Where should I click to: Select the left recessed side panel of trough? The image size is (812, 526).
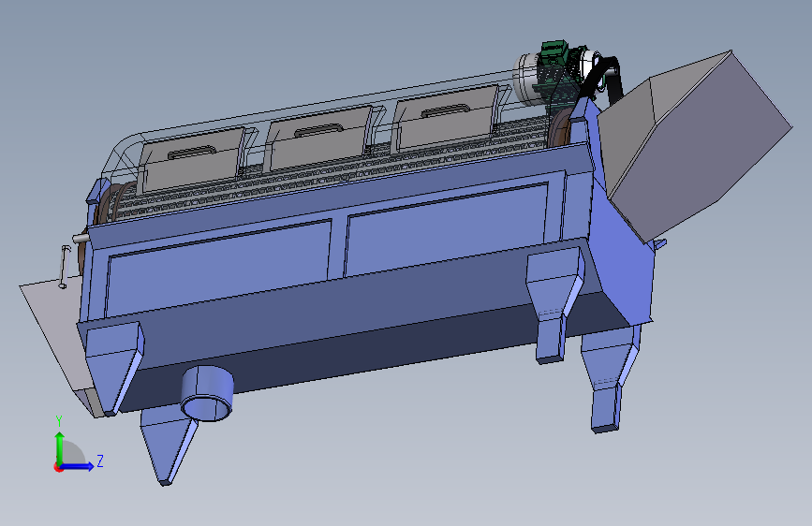point(217,267)
